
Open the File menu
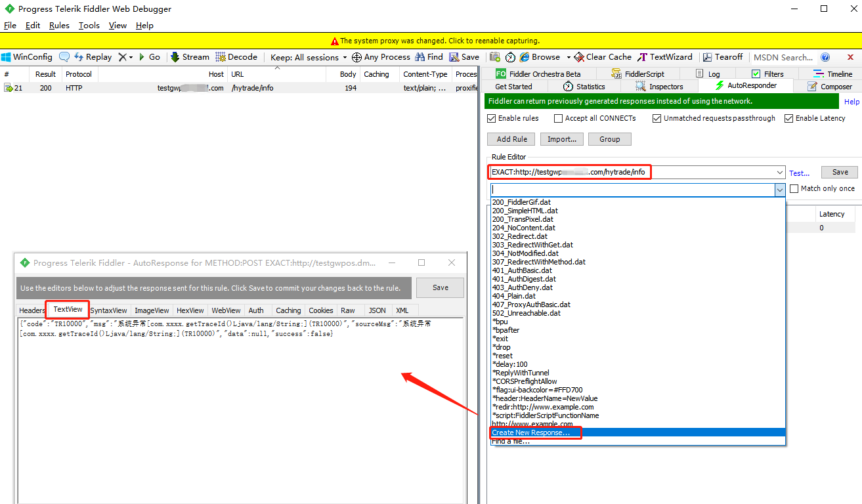(x=10, y=26)
